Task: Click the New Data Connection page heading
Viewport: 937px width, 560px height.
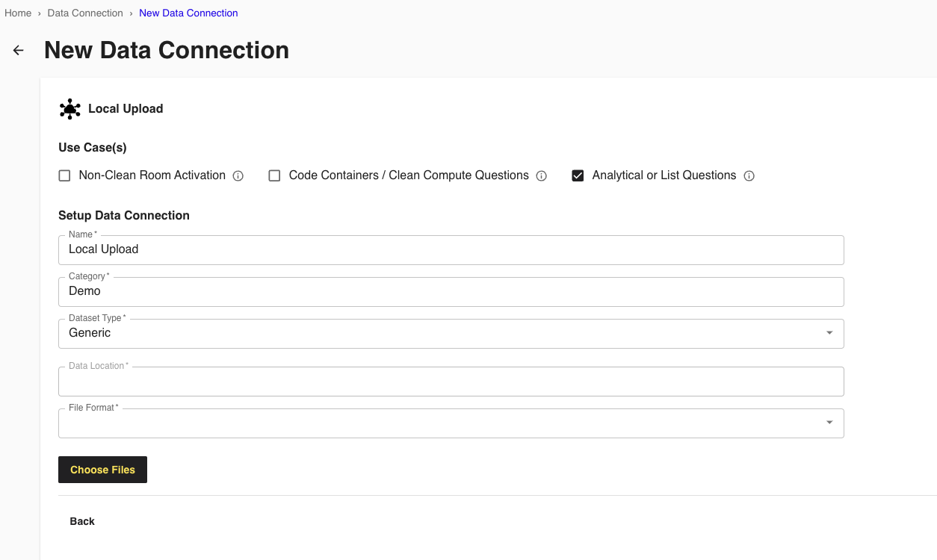Action: [167, 51]
